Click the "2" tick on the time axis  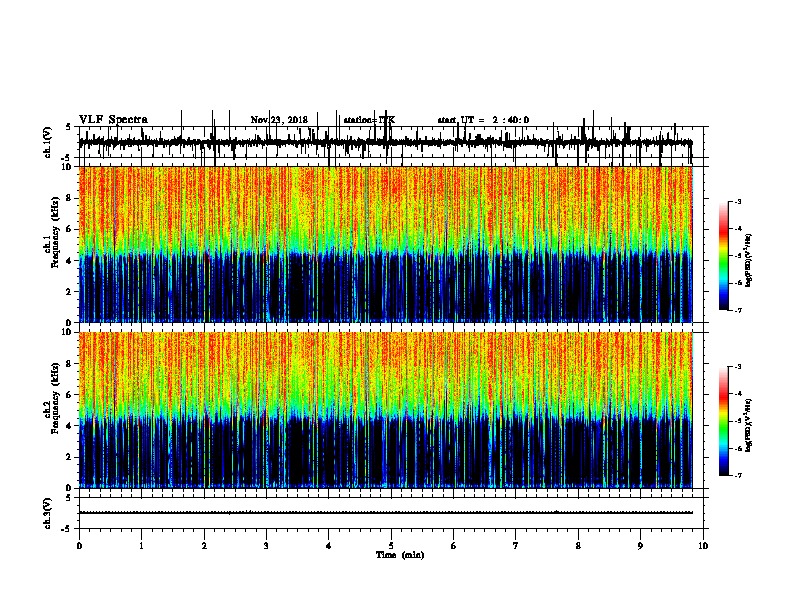click(204, 546)
